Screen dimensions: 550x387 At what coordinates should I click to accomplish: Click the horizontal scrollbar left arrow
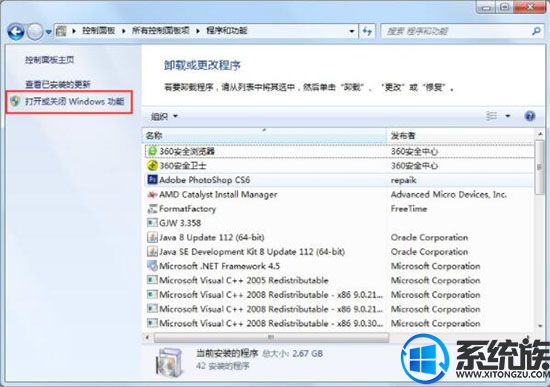[148, 338]
